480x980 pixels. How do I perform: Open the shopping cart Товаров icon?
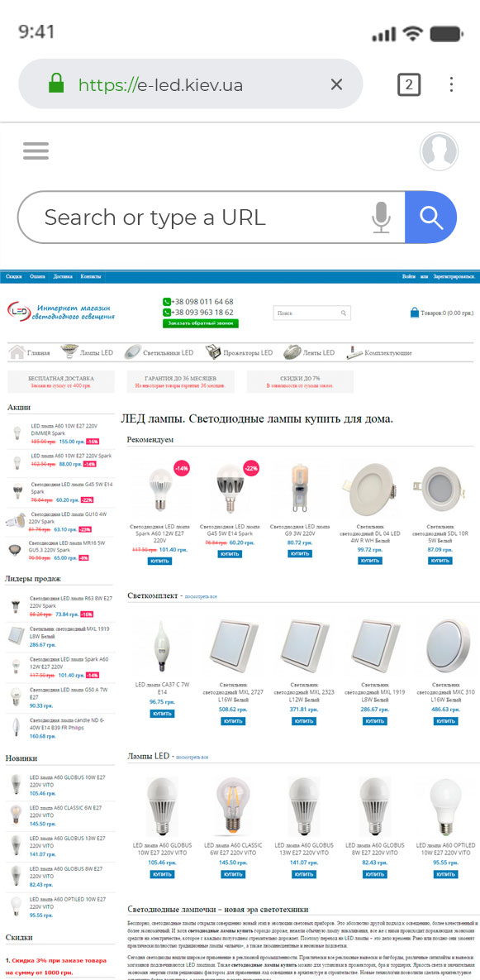click(x=415, y=313)
